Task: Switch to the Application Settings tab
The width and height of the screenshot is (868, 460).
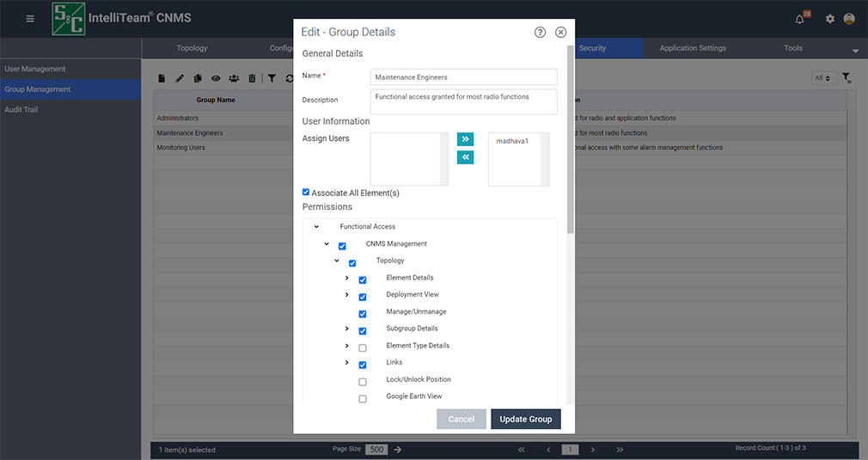Action: [x=693, y=48]
